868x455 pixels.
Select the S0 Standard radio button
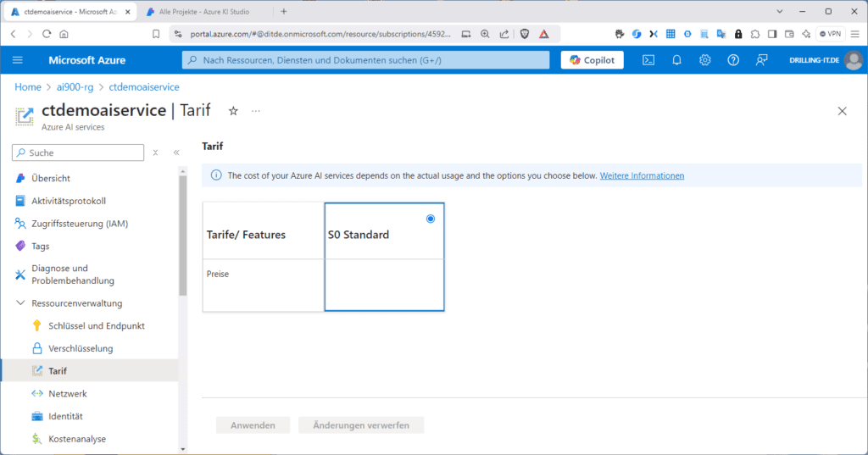point(431,219)
